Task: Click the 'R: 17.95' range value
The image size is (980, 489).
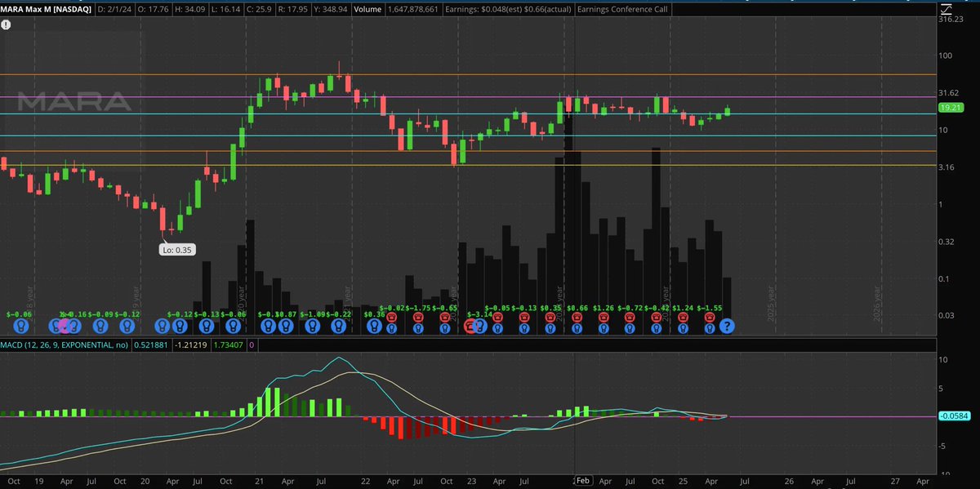Action: point(295,11)
